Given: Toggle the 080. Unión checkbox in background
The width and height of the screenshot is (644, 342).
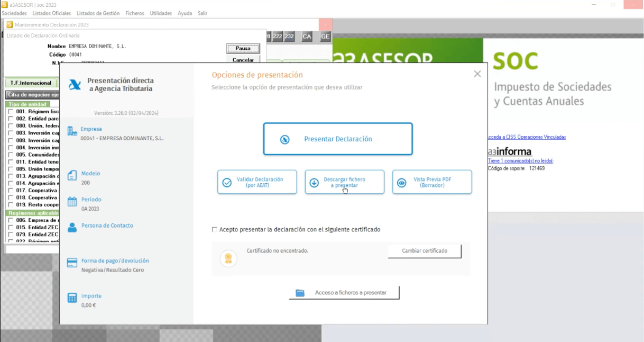Looking at the screenshot, I should 11,126.
